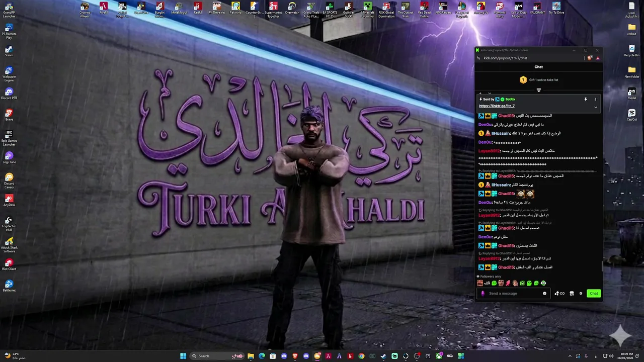Open the Kick chat settings gear
The height and width of the screenshot is (362, 644).
581,294
